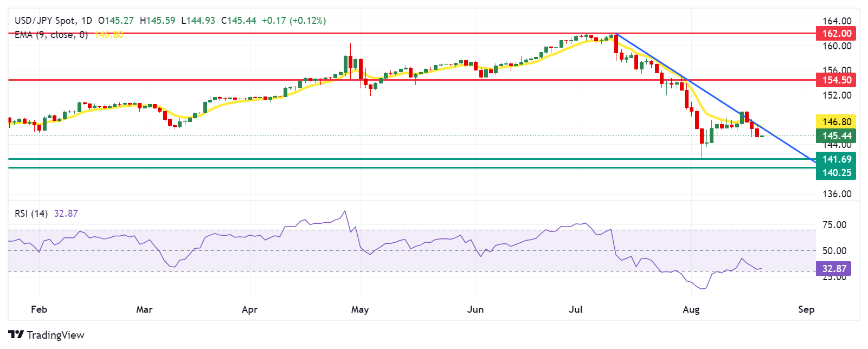Click the 140.25 support level label
Viewport: 868px width, 349px height.
click(x=836, y=173)
